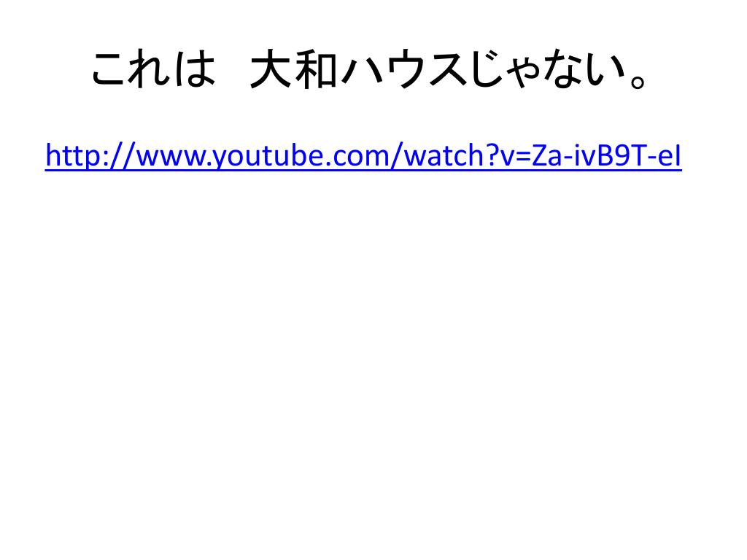Click これは at the title's start
The width and height of the screenshot is (747, 560).
pyautogui.click(x=153, y=70)
